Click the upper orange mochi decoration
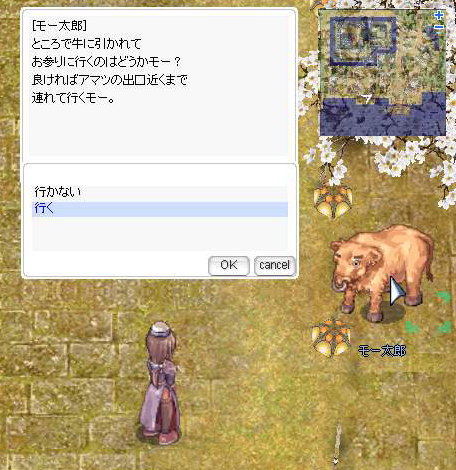 [x=332, y=201]
